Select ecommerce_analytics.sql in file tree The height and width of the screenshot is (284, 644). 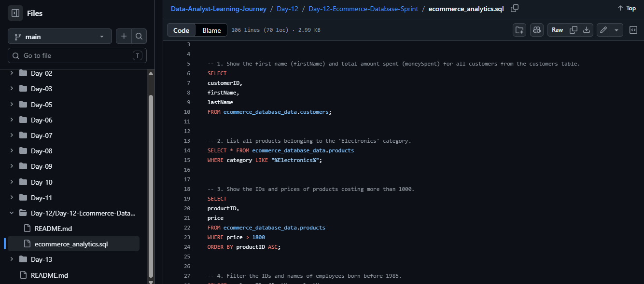[71, 244]
